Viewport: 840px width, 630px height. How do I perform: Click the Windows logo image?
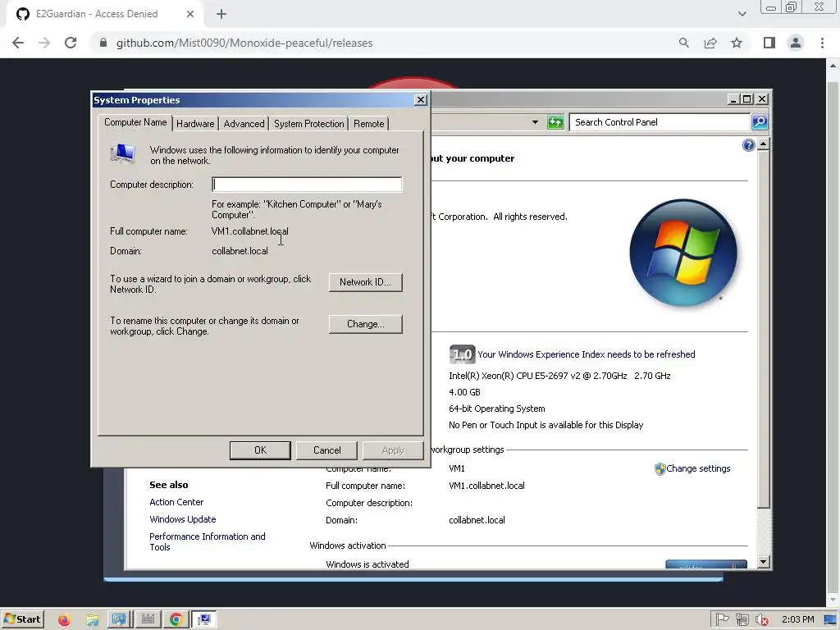pos(683,253)
